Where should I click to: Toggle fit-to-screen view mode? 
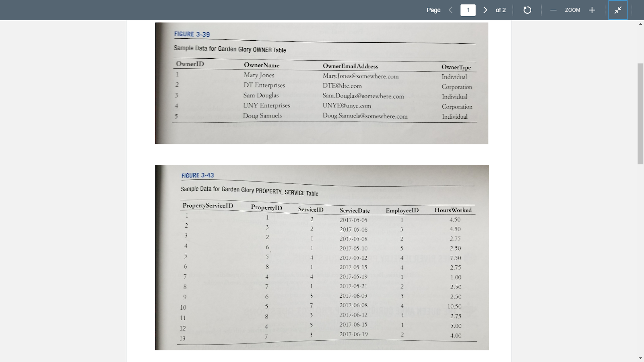pyautogui.click(x=618, y=10)
